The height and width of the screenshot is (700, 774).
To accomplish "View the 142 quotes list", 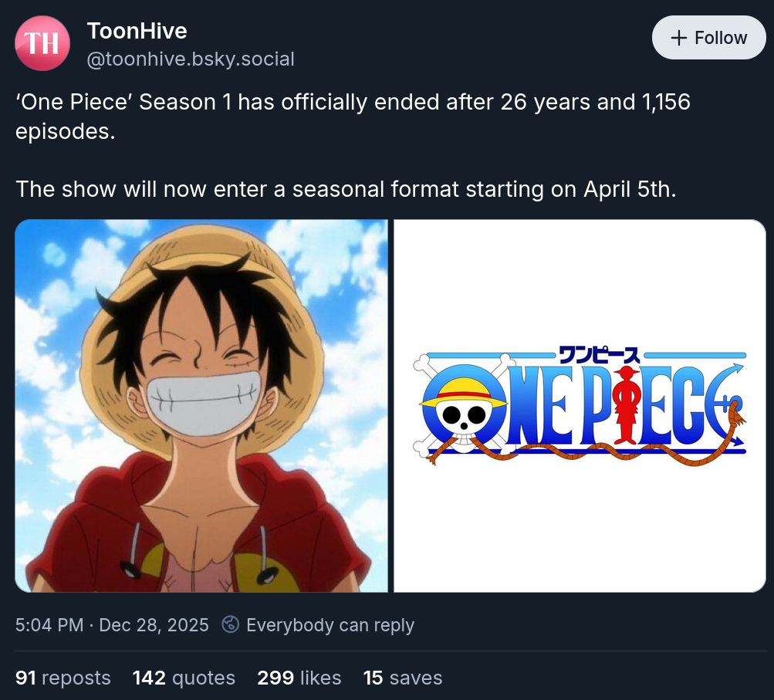I will 184,678.
